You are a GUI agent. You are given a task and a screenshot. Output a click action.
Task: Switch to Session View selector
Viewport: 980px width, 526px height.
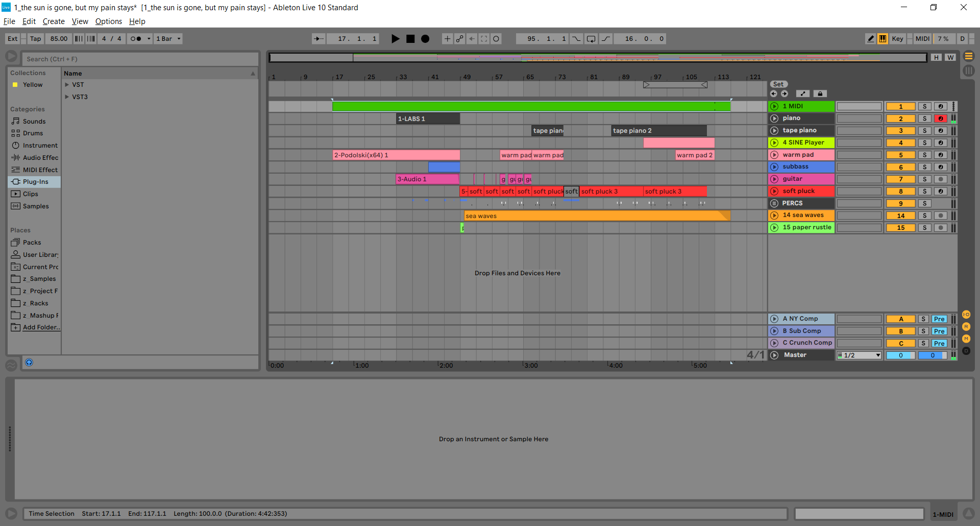[x=968, y=71]
